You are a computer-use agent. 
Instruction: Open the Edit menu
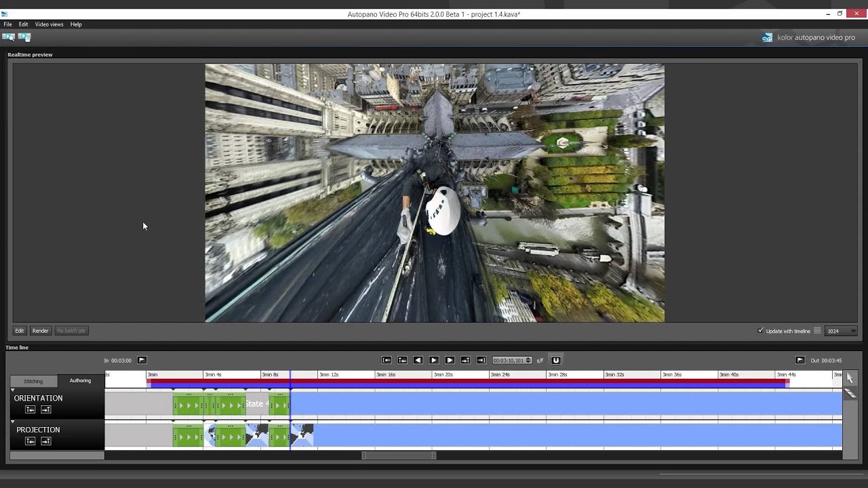[x=23, y=24]
